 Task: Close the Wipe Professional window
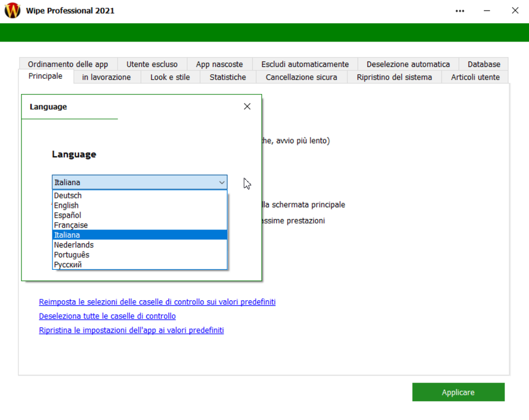tap(515, 10)
